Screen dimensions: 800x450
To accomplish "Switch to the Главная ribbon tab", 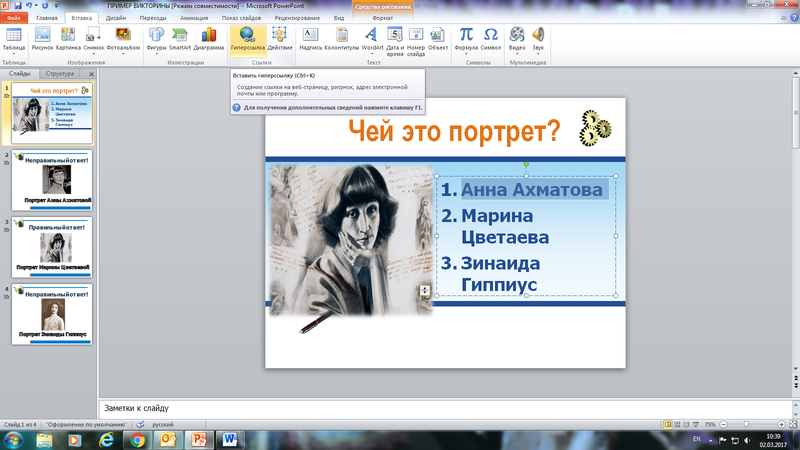I will (x=47, y=18).
